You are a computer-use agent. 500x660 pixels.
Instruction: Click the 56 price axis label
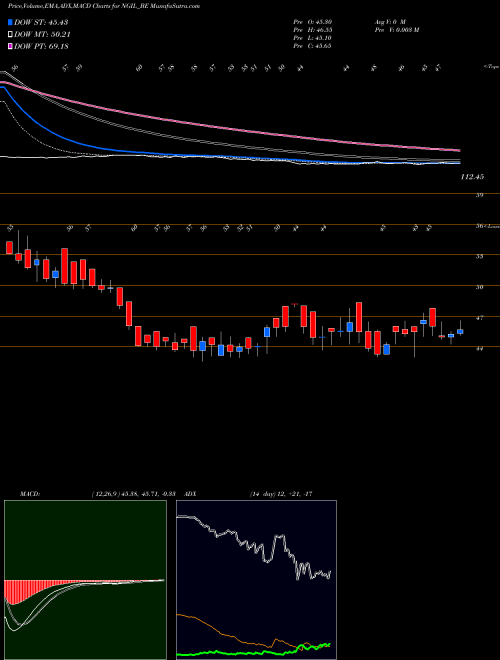[480, 226]
